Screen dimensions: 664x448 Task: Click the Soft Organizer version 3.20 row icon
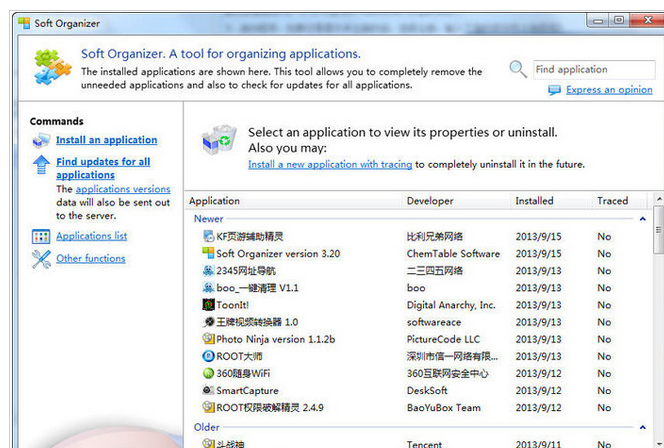(208, 253)
